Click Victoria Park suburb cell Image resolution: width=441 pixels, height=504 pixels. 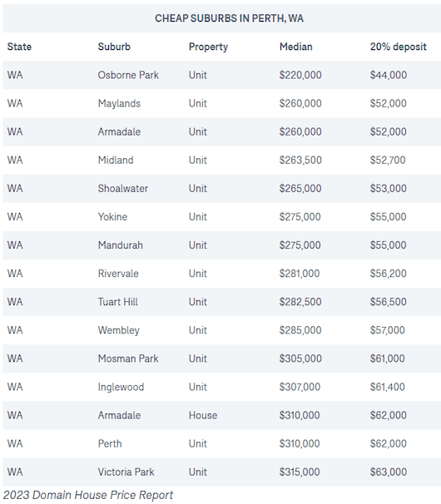[126, 472]
